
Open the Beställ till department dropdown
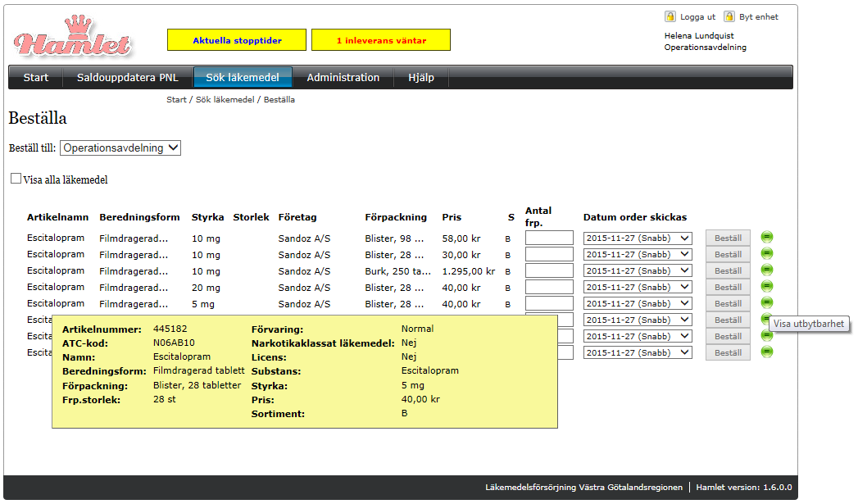pyautogui.click(x=120, y=148)
